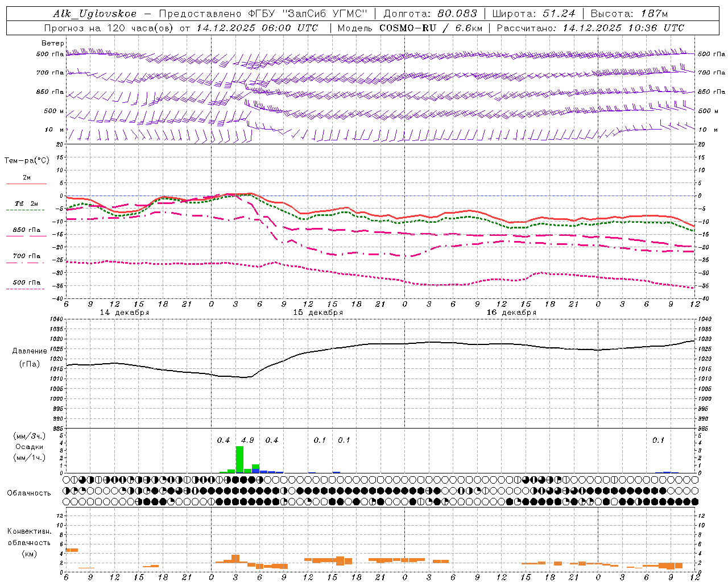
Task: Click the (мм/3ч.) precipitation unit label
Action: pos(30,436)
